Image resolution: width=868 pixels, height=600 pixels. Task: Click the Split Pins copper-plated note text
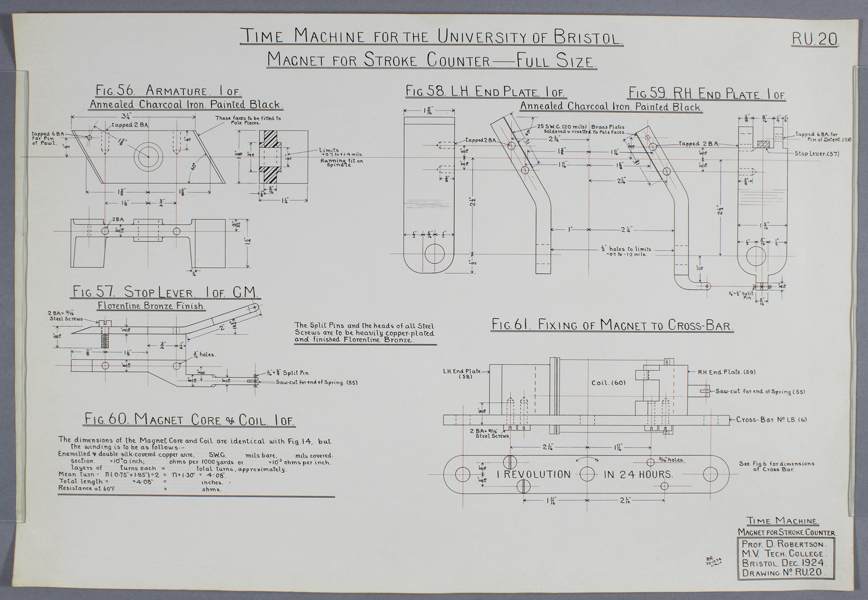[364, 333]
